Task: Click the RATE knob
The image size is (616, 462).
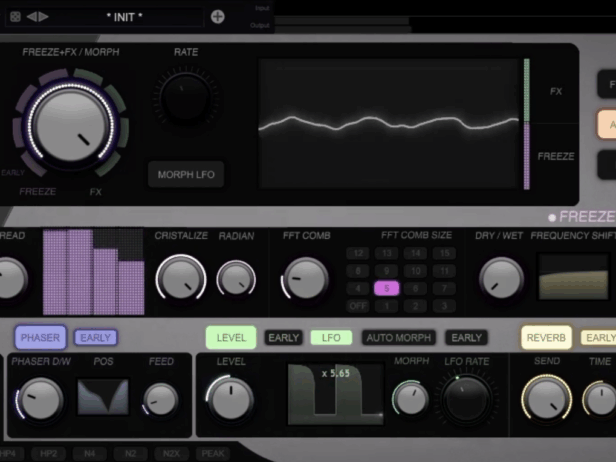Action: 186,98
